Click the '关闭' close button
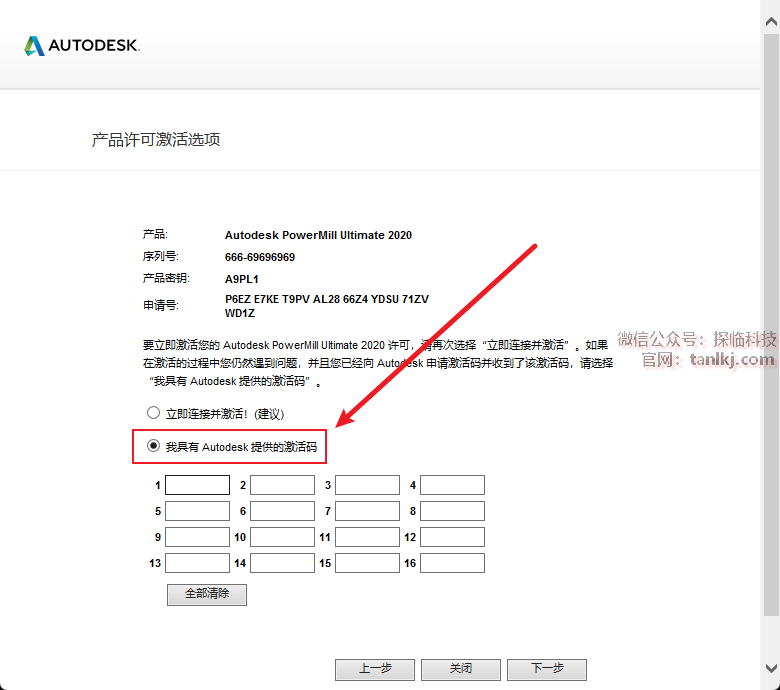Screen dimensions: 780x690 [461, 669]
